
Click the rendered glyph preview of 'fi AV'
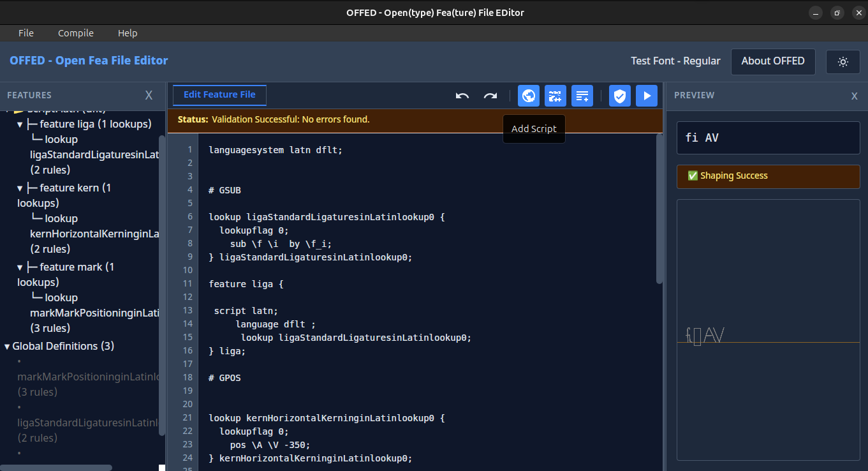pos(705,335)
